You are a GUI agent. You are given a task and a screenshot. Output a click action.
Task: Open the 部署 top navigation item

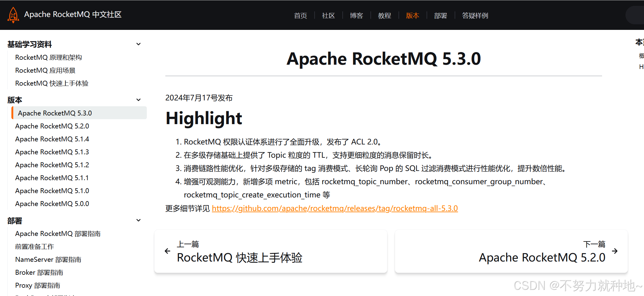(440, 15)
